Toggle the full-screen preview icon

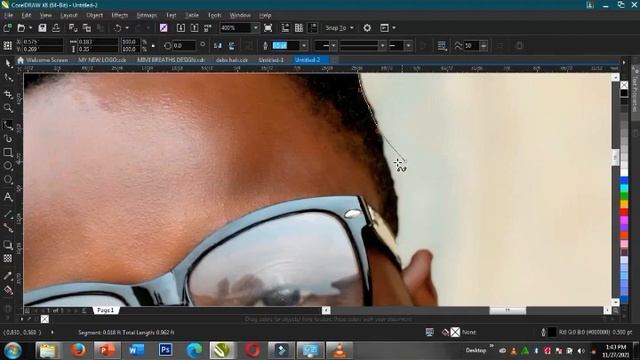268,28
